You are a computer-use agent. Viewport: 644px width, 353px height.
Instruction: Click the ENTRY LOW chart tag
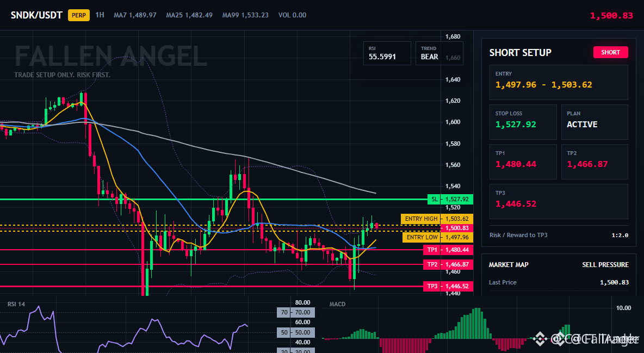(438, 237)
